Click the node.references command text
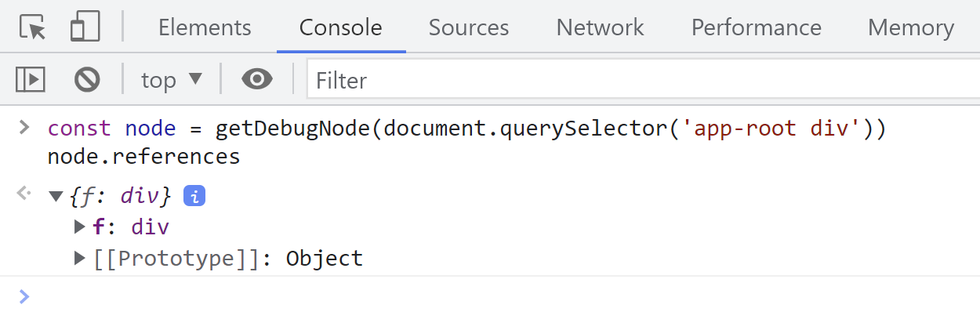 click(x=143, y=157)
